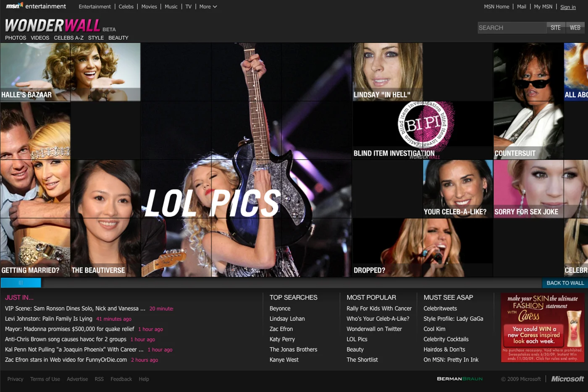Open the Kal Penn career story
Screen dimensions: 588x392
point(74,349)
